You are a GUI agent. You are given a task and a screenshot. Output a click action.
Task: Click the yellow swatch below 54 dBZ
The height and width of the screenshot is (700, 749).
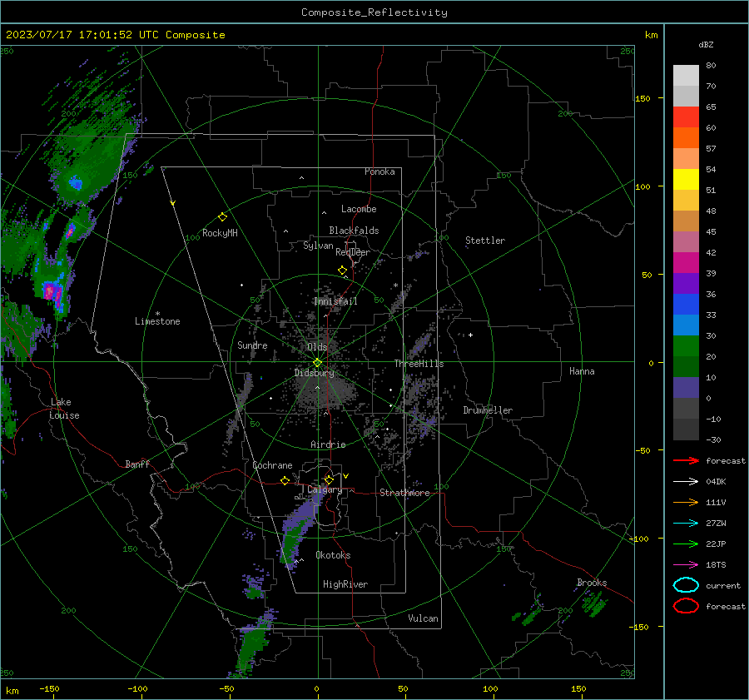[x=686, y=179]
